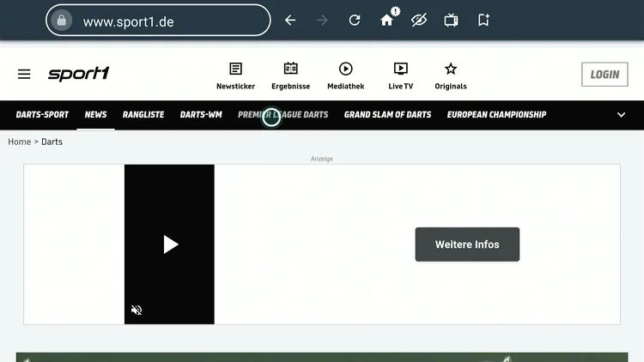Open the hamburger menu
This screenshot has width=644, height=362.
pyautogui.click(x=24, y=74)
